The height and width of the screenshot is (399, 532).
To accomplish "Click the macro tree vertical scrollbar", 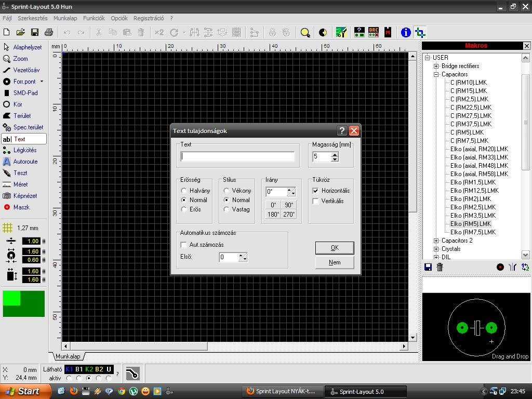I will tap(525, 122).
